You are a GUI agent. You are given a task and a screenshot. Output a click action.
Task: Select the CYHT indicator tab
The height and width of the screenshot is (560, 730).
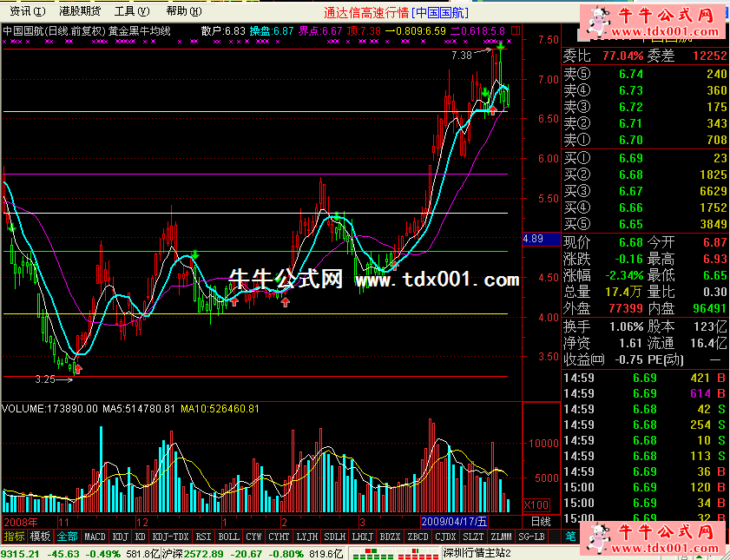click(279, 537)
